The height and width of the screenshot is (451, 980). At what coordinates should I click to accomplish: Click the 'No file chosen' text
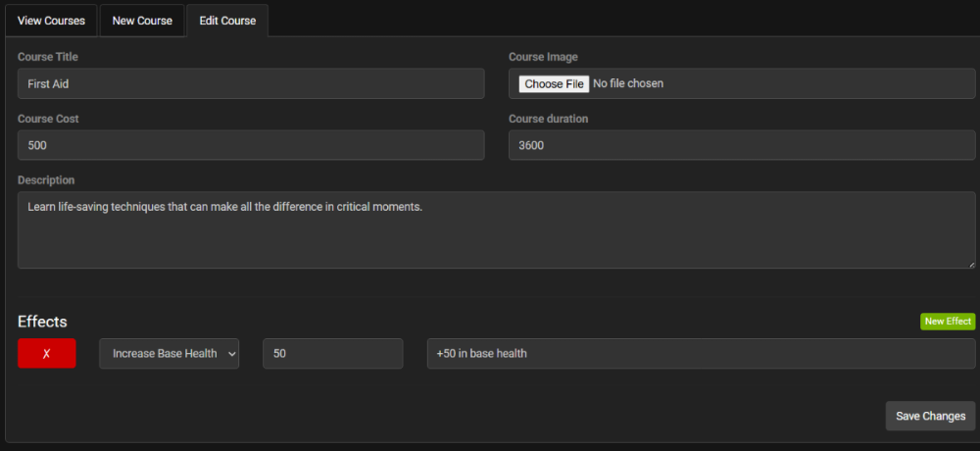point(628,84)
